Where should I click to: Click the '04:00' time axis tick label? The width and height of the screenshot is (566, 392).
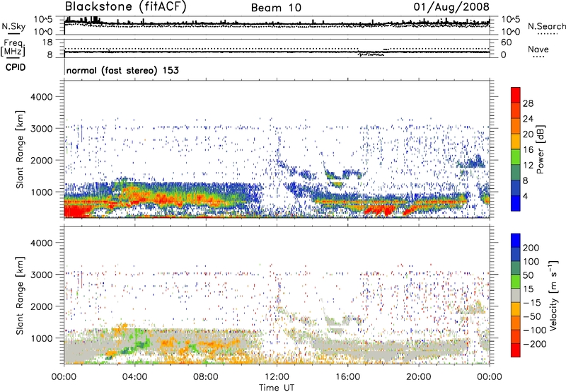[134, 377]
